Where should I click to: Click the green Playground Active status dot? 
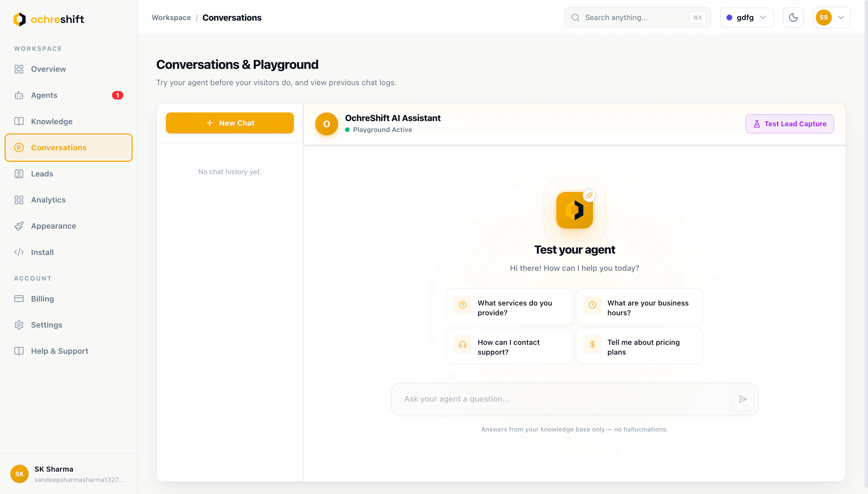pos(347,130)
